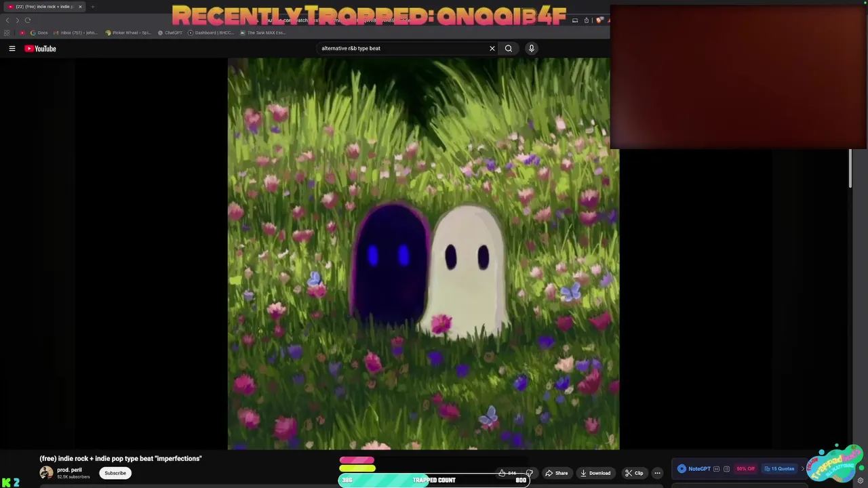Open the ChatGPT bookmark
The width and height of the screenshot is (868, 488).
tap(170, 33)
